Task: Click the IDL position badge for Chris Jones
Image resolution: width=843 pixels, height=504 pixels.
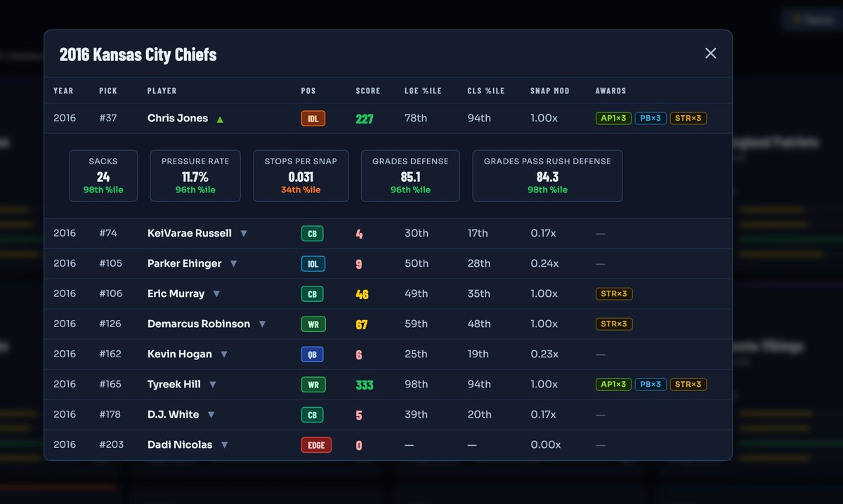Action: [x=313, y=119]
